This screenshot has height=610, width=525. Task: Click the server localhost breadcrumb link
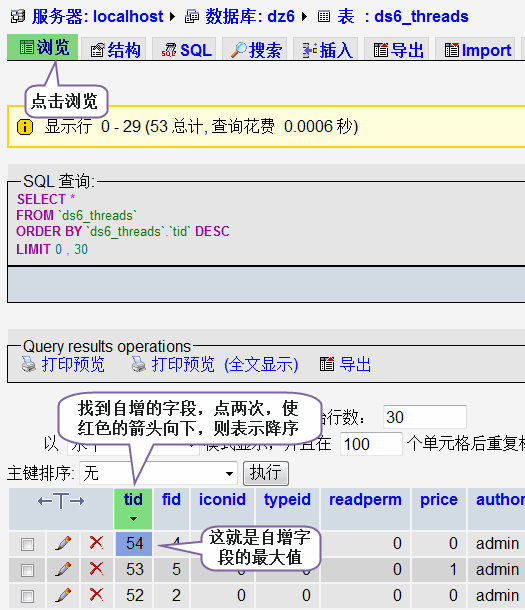tap(98, 16)
